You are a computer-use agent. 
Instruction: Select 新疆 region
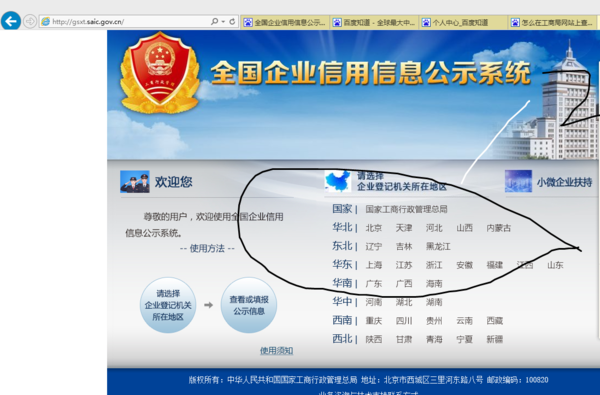[494, 339]
